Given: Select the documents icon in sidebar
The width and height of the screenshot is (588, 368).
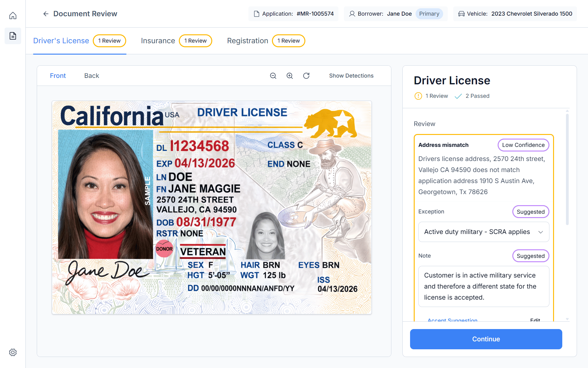Looking at the screenshot, I should (x=13, y=36).
